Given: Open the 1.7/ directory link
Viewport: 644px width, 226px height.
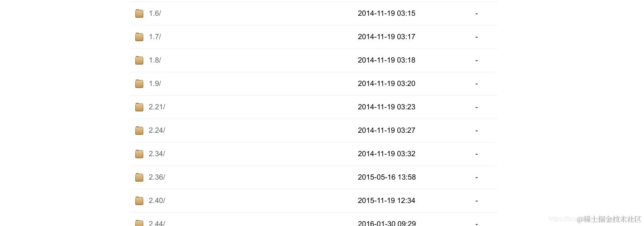Looking at the screenshot, I should point(155,37).
